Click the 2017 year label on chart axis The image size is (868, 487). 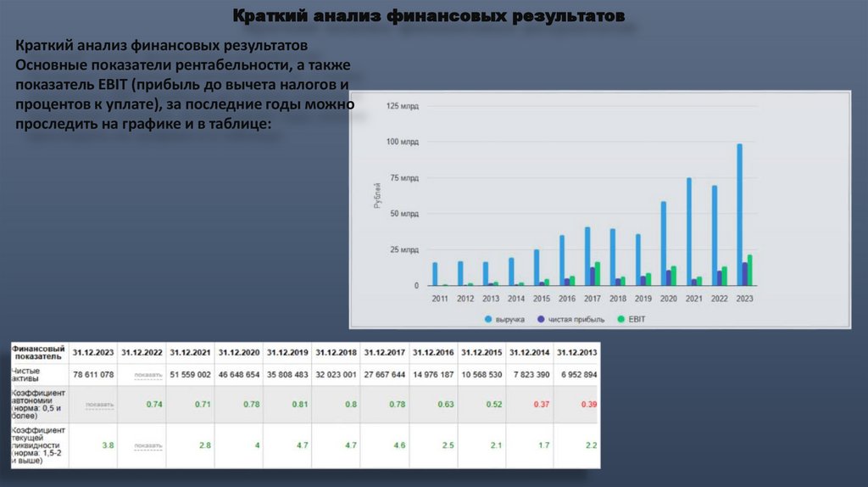(x=593, y=299)
